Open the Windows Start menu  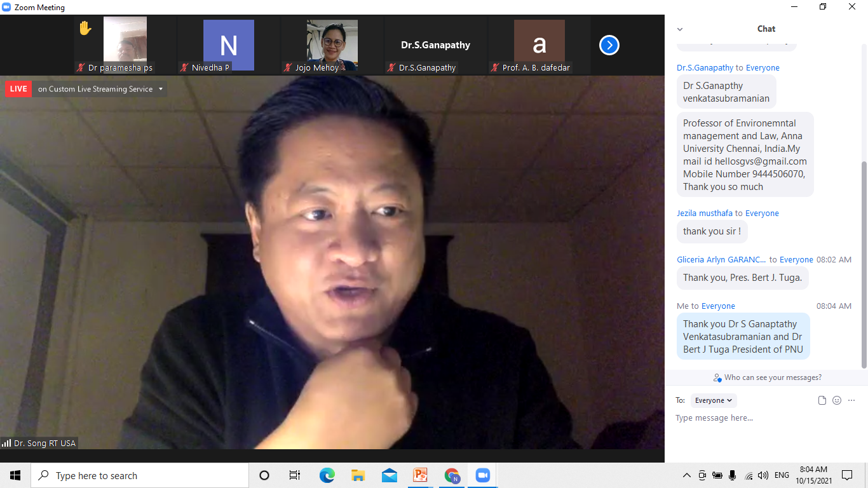point(15,475)
